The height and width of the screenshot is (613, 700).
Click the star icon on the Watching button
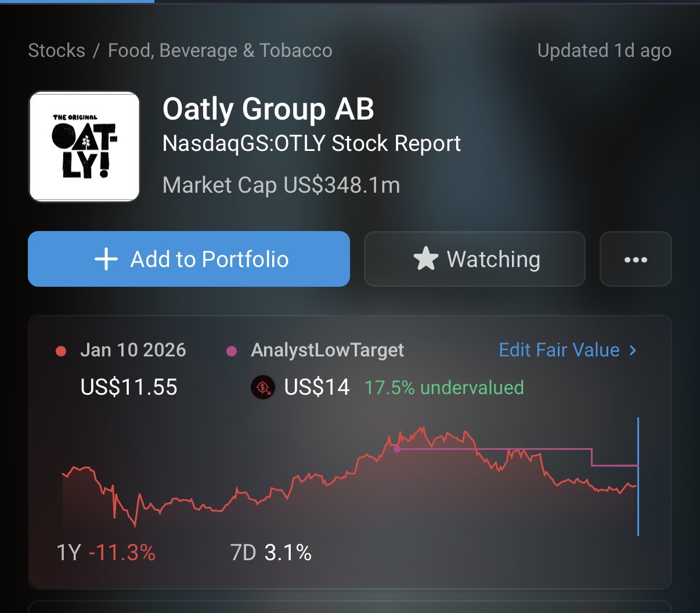point(425,259)
